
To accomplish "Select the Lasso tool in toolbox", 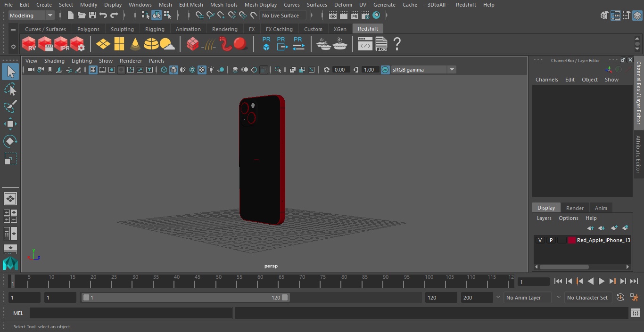I will point(10,89).
